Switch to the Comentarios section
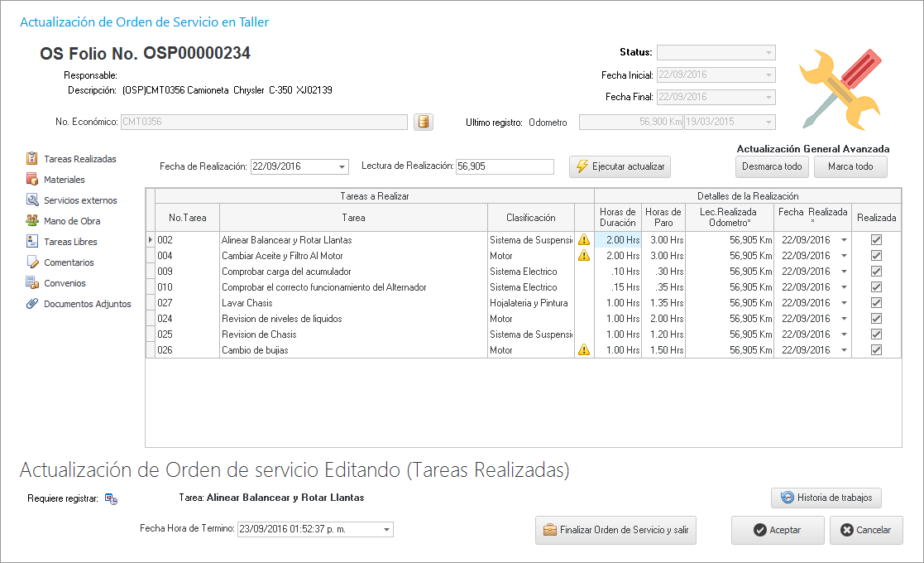The width and height of the screenshot is (924, 563). 68,262
